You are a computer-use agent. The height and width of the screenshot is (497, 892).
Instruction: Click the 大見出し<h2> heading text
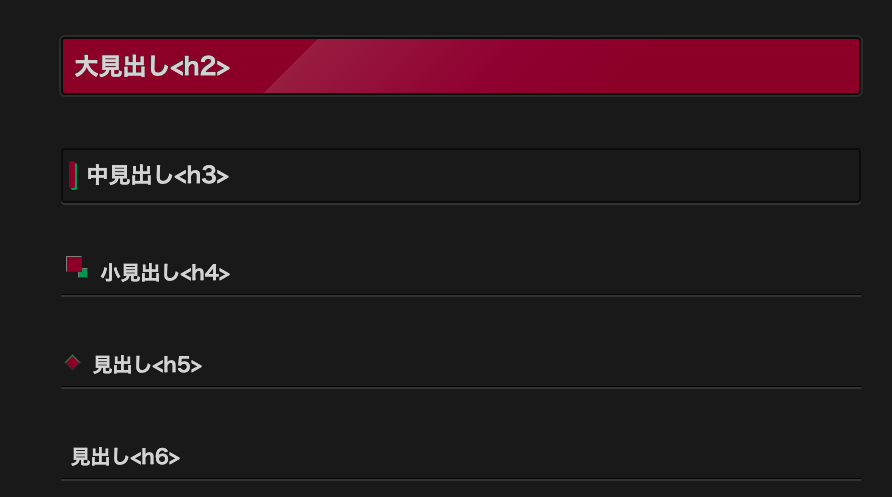[152, 67]
